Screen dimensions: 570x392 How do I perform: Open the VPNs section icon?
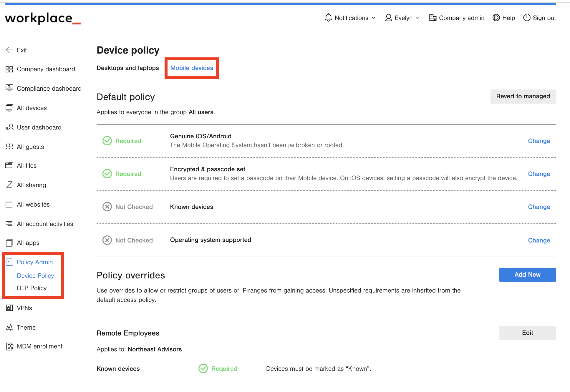(x=9, y=308)
